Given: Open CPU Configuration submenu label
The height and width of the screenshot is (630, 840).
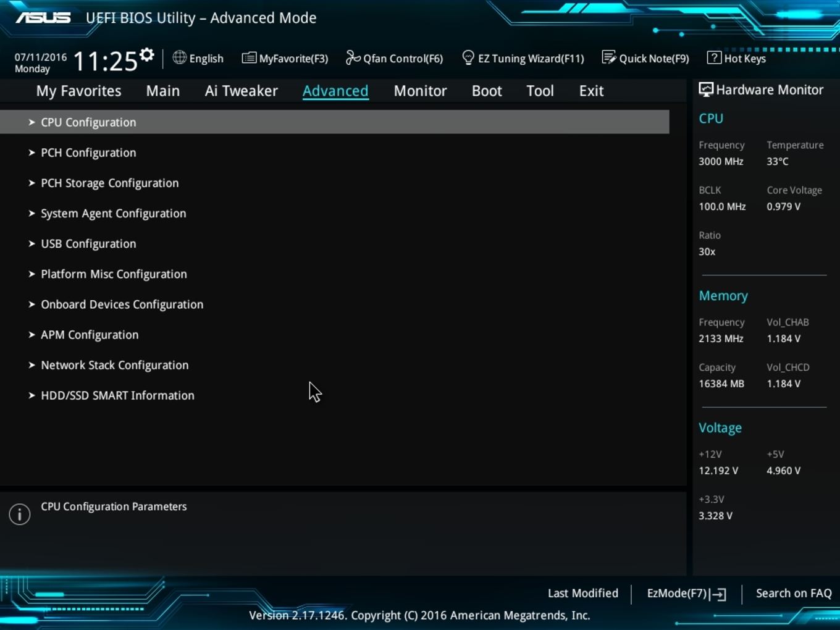Looking at the screenshot, I should [x=88, y=122].
